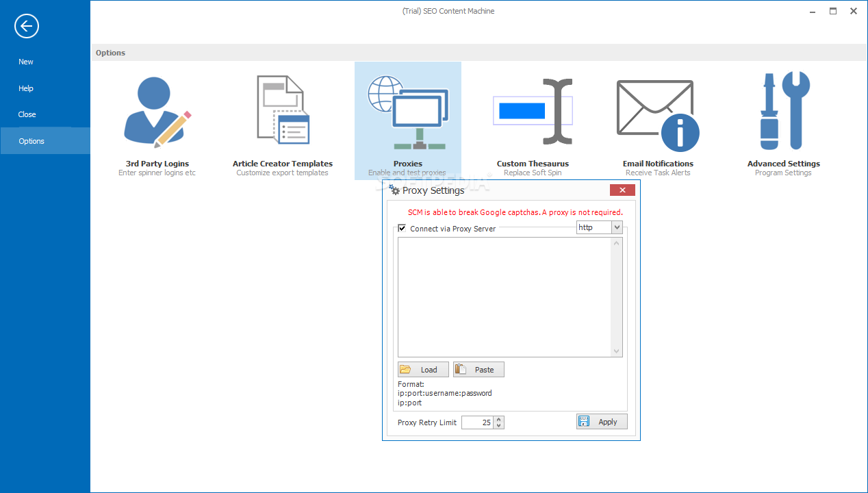Screen dimensions: 868x493
Task: Increase Proxy Retry Limit with up arrow
Action: [x=499, y=419]
